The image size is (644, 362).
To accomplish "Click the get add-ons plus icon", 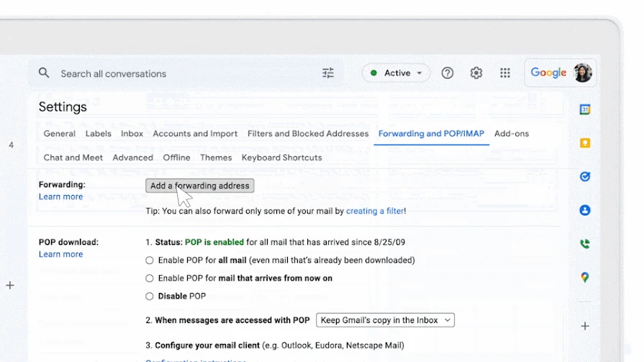I will [x=585, y=326].
